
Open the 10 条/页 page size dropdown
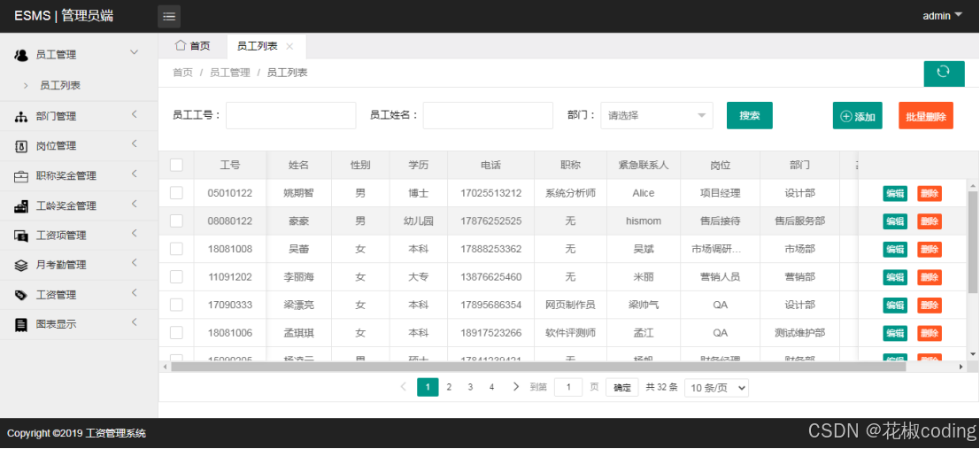[x=716, y=388]
